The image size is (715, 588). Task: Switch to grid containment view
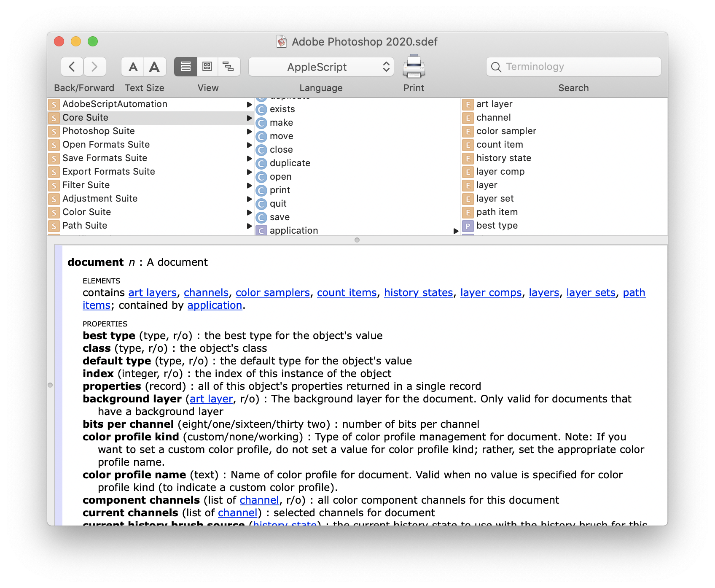click(x=207, y=67)
